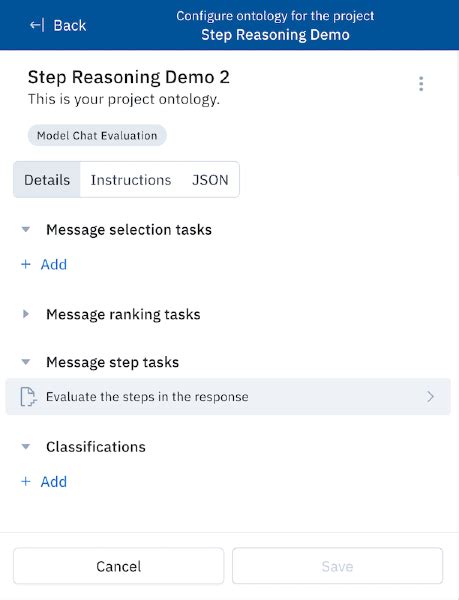This screenshot has height=600, width=459.
Task: Collapse the Message selection tasks section
Action: point(26,230)
